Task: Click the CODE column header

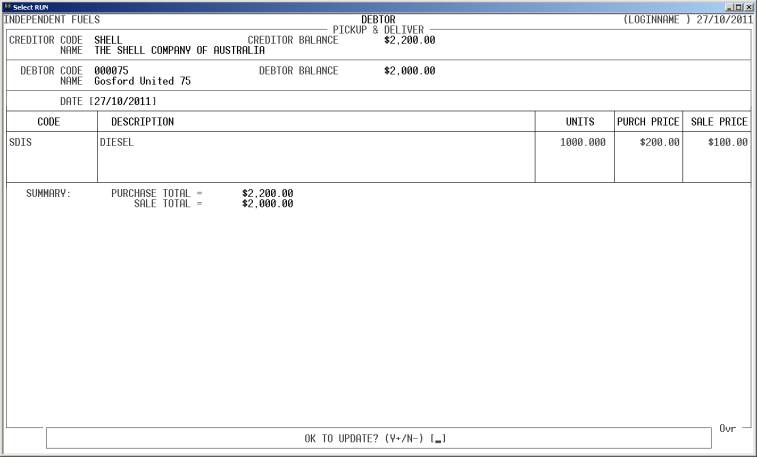Action: pyautogui.click(x=49, y=122)
